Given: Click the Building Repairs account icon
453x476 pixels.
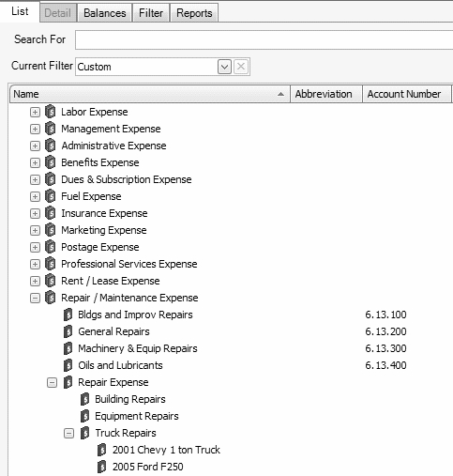Looking at the screenshot, I should pos(84,399).
